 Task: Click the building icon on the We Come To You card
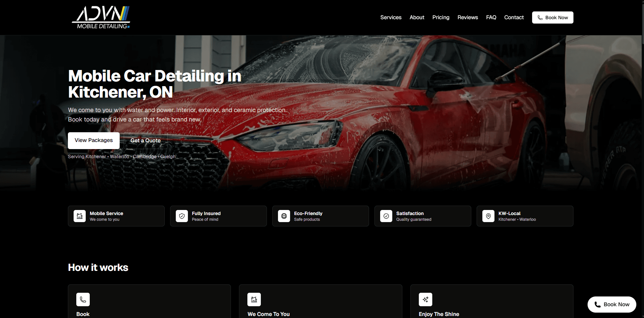click(x=254, y=299)
